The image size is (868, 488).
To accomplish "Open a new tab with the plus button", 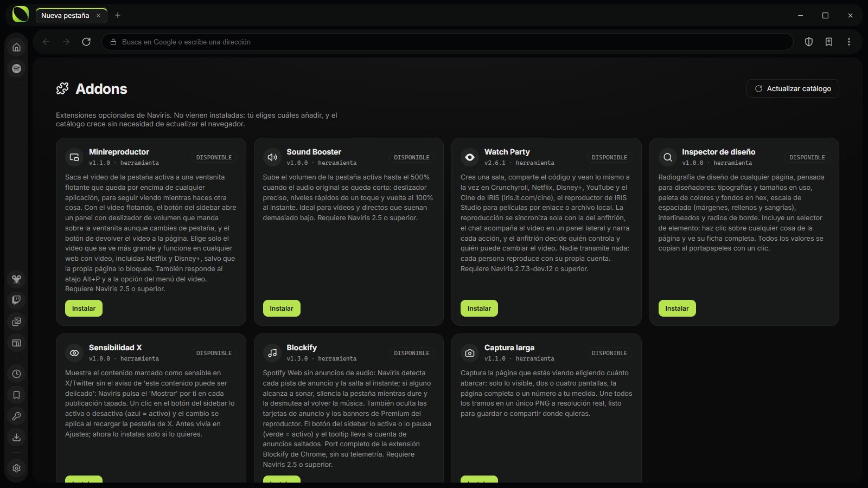I will click(118, 15).
